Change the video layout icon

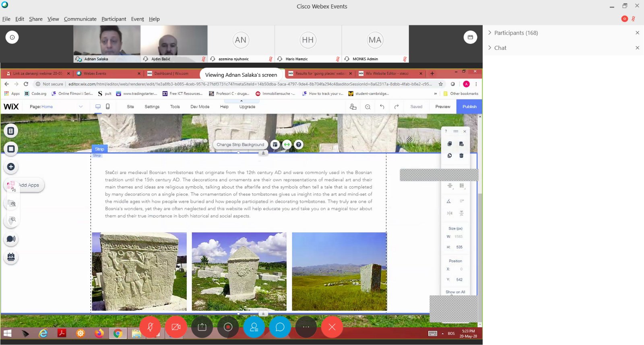[470, 37]
